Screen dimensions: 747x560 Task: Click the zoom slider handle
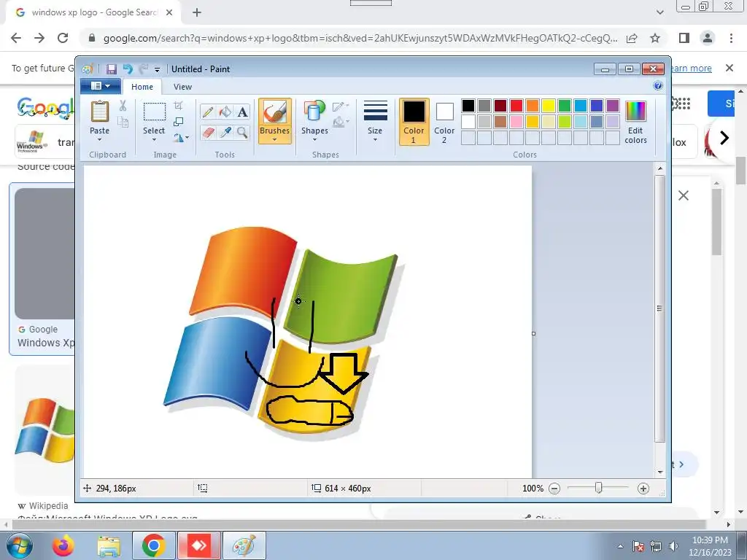[599, 488]
